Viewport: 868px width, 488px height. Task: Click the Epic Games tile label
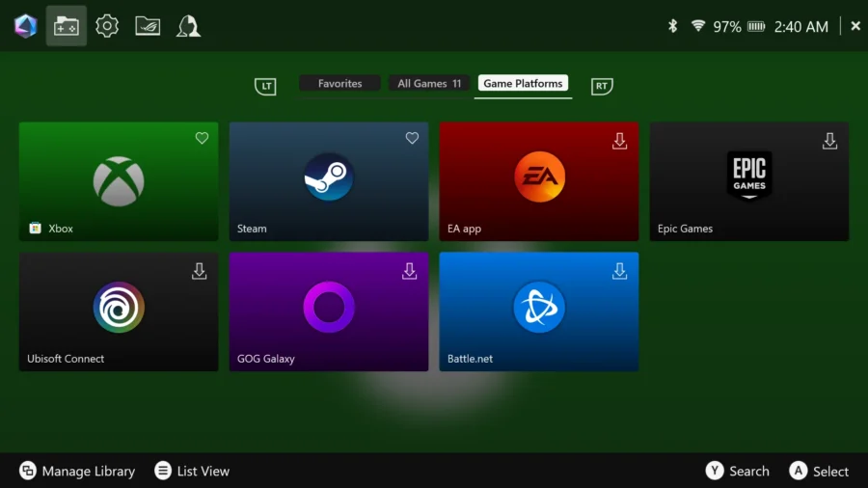(x=685, y=229)
